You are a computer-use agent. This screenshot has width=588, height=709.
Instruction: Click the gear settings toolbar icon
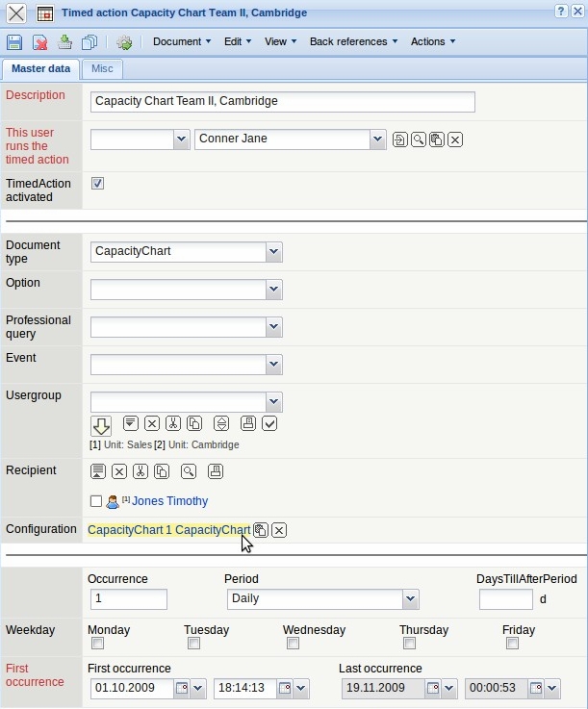click(124, 42)
